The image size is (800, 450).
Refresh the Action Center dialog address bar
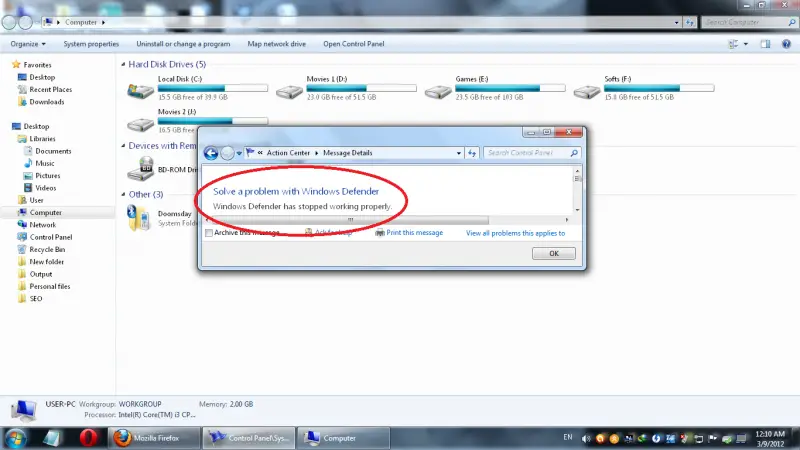(472, 153)
